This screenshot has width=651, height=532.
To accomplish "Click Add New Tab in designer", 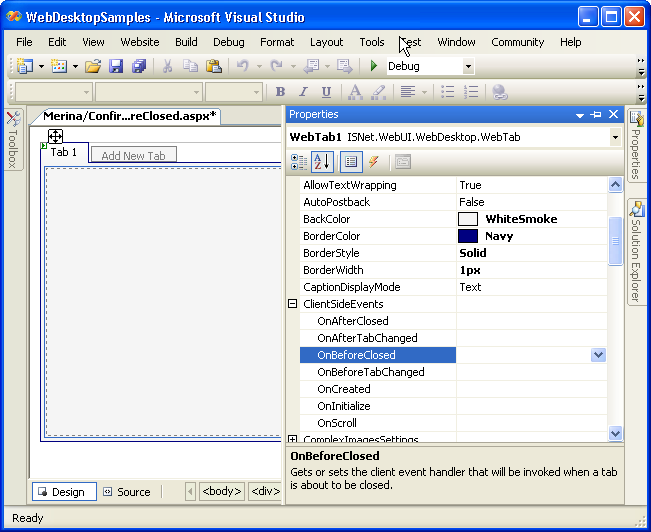I will 133,155.
